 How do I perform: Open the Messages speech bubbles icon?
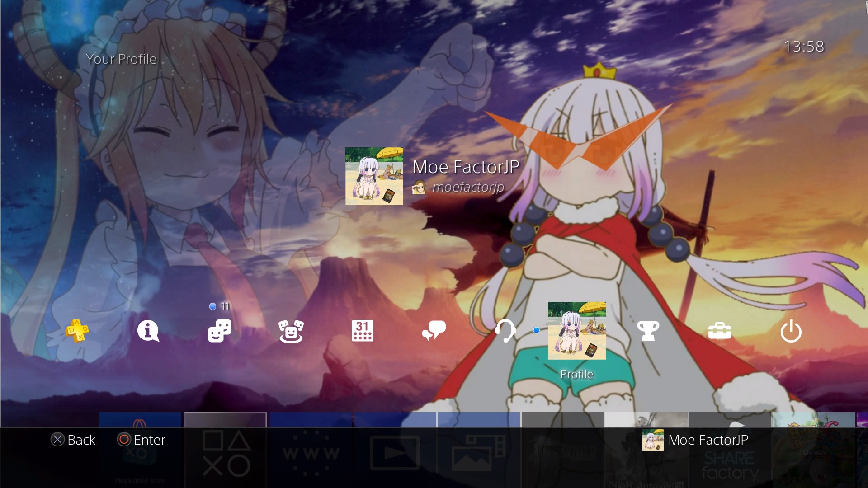point(434,331)
